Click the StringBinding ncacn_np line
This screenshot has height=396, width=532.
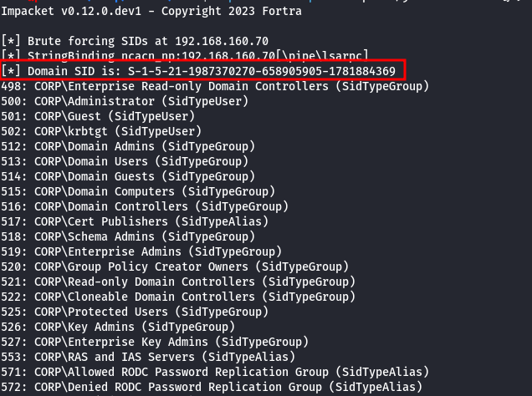tap(173, 55)
